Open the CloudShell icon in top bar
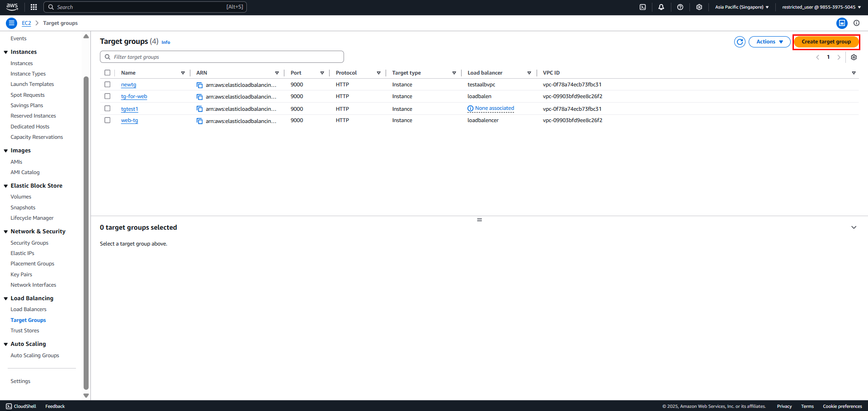 (642, 7)
